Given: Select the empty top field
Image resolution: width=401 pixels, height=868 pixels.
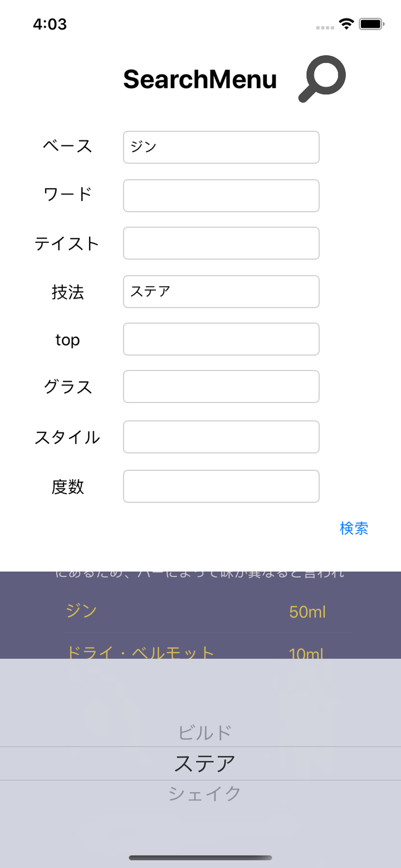Looking at the screenshot, I should 221,339.
